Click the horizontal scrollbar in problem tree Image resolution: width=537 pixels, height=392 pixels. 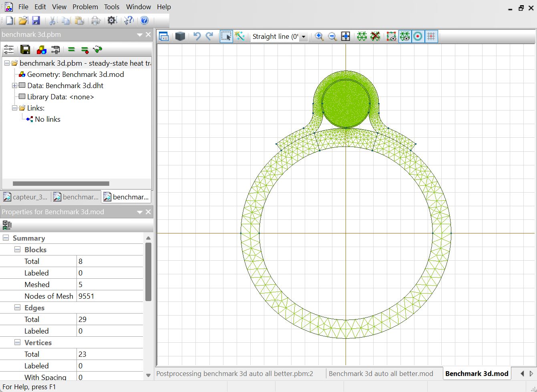pyautogui.click(x=61, y=184)
